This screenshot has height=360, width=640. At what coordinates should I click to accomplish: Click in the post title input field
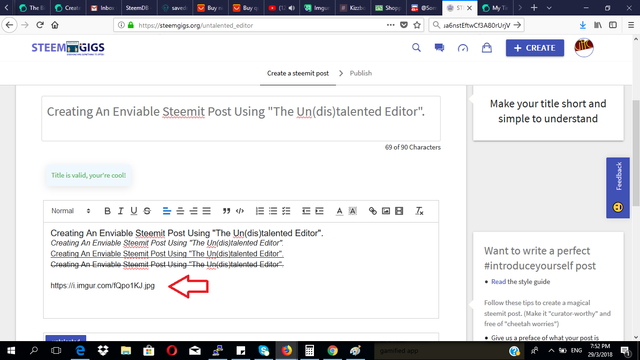[x=241, y=119]
